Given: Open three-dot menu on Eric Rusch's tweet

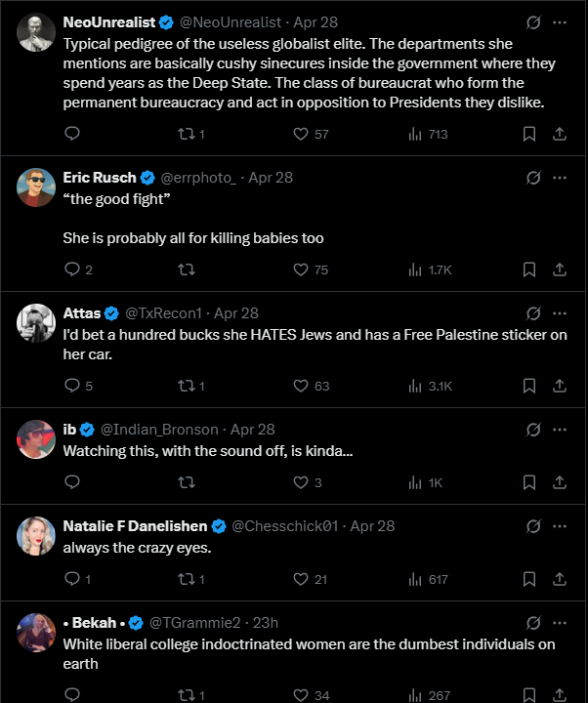Looking at the screenshot, I should click(x=560, y=178).
